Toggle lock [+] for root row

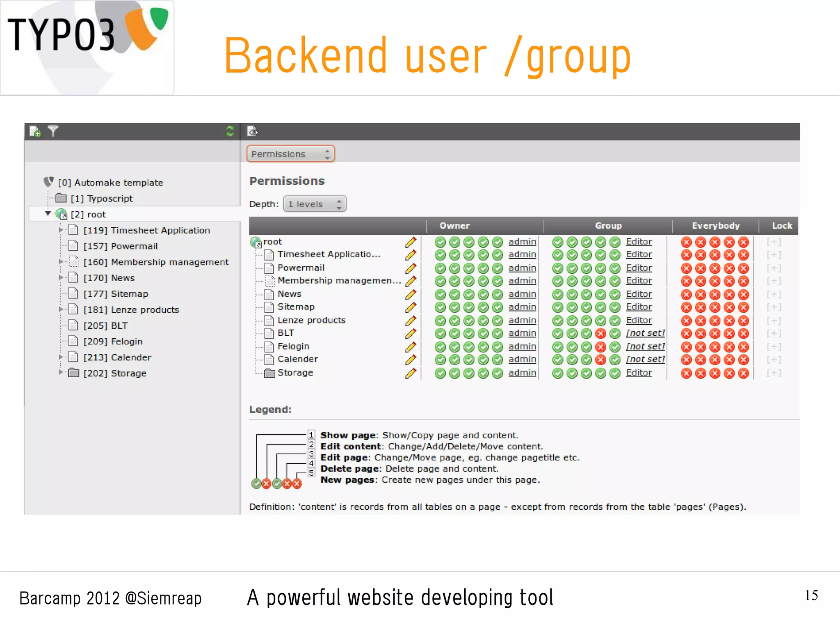pyautogui.click(x=774, y=242)
